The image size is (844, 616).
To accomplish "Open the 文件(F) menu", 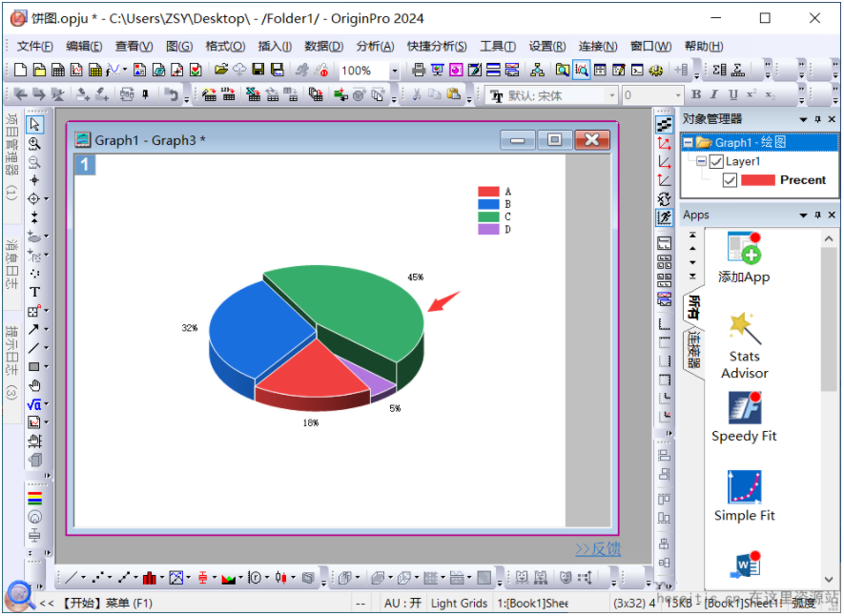I will pos(34,47).
